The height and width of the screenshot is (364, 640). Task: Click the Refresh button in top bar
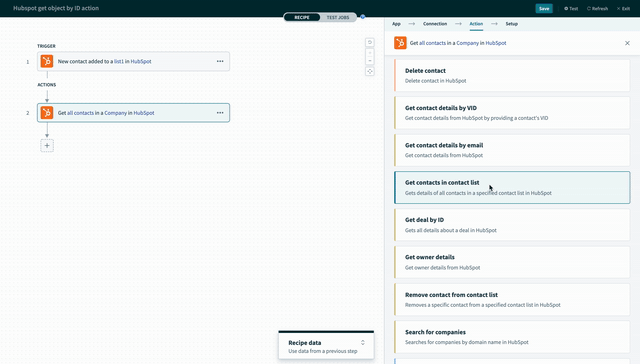tap(597, 9)
